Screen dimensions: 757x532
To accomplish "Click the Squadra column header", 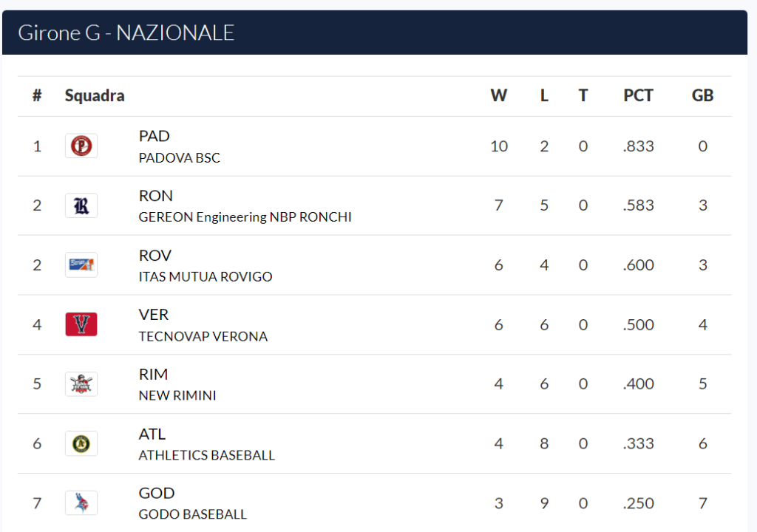I will (95, 95).
